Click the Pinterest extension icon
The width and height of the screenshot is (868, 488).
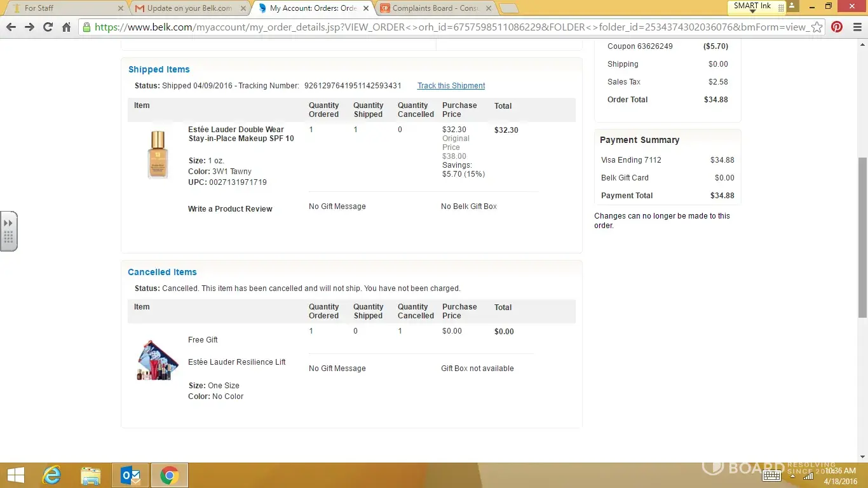[837, 27]
